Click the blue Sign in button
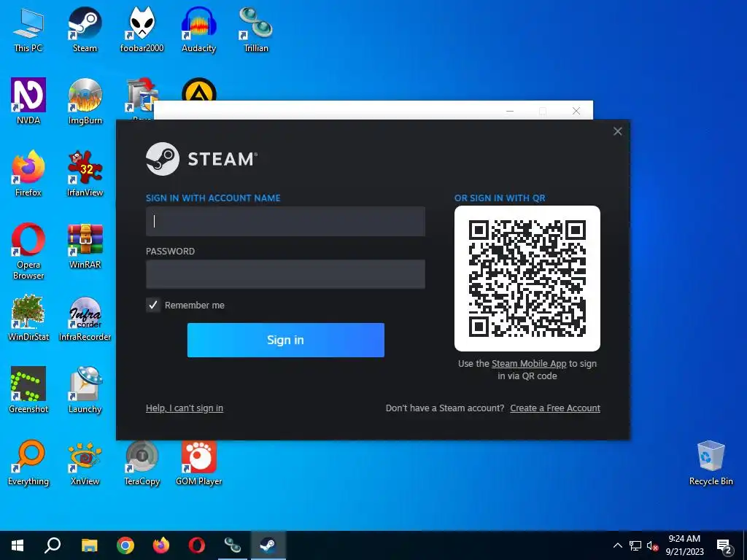The width and height of the screenshot is (747, 560). click(285, 340)
